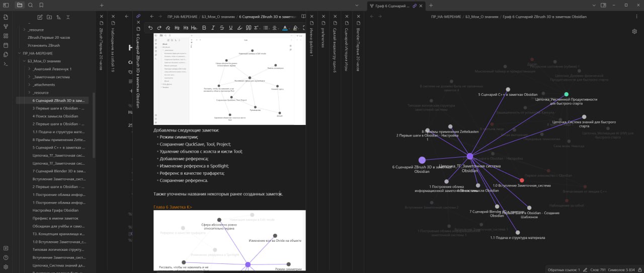Show backlinks from status bar Обратных ссылок
Viewport: 644px width, 273px height.
click(564, 269)
